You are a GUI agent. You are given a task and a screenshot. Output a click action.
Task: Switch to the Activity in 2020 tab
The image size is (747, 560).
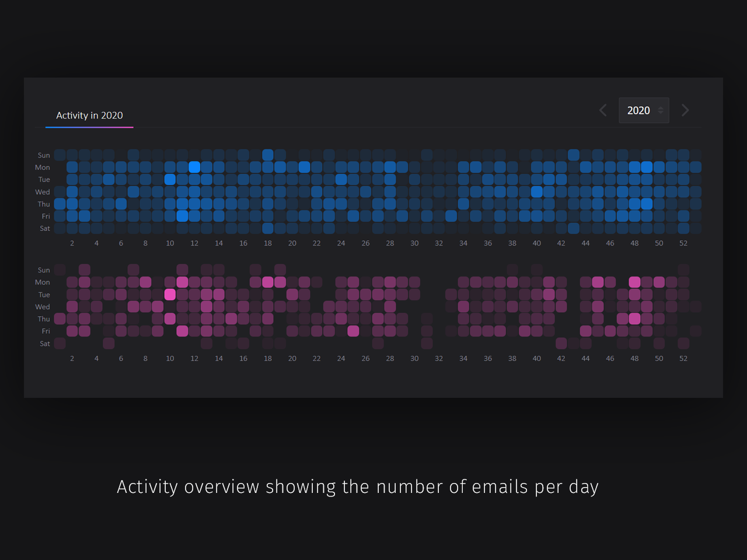point(89,116)
